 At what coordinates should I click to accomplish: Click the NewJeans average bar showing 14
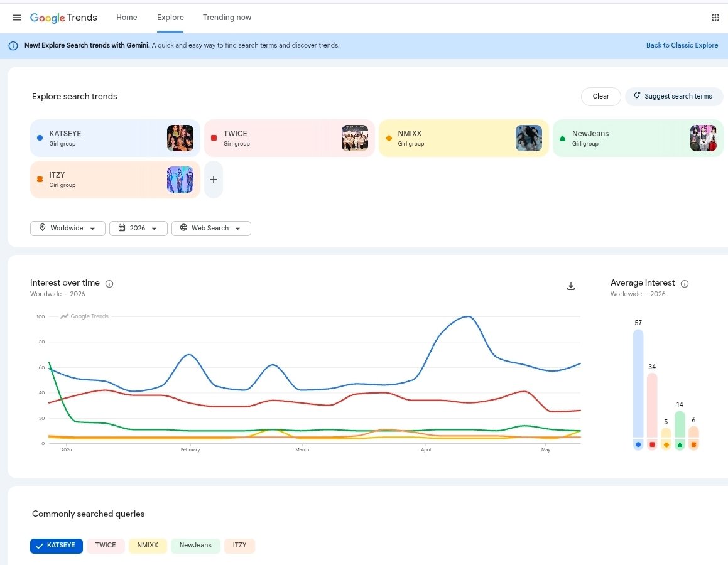click(x=680, y=424)
